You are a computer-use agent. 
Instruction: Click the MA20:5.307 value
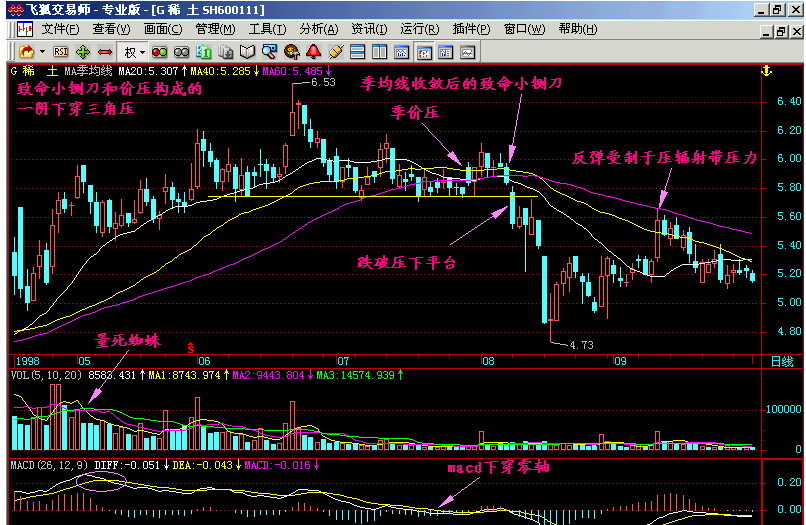point(148,71)
